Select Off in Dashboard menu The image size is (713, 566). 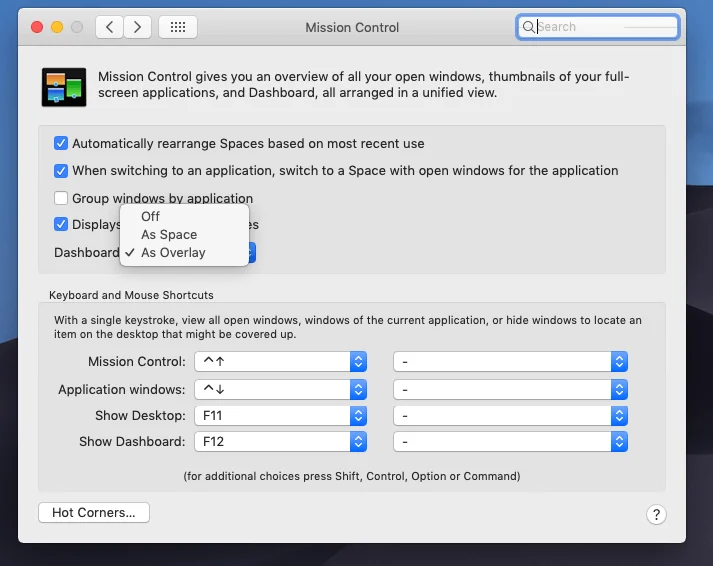point(151,216)
